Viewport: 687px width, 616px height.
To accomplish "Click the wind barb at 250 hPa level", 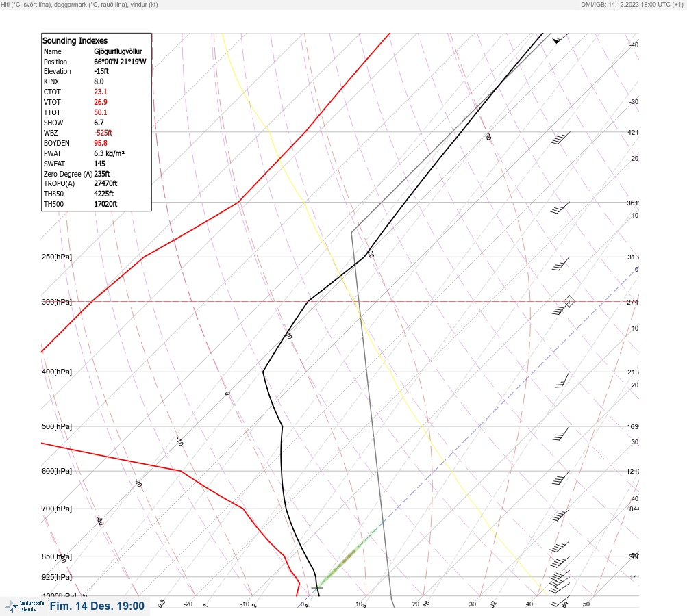I will coord(561,264).
